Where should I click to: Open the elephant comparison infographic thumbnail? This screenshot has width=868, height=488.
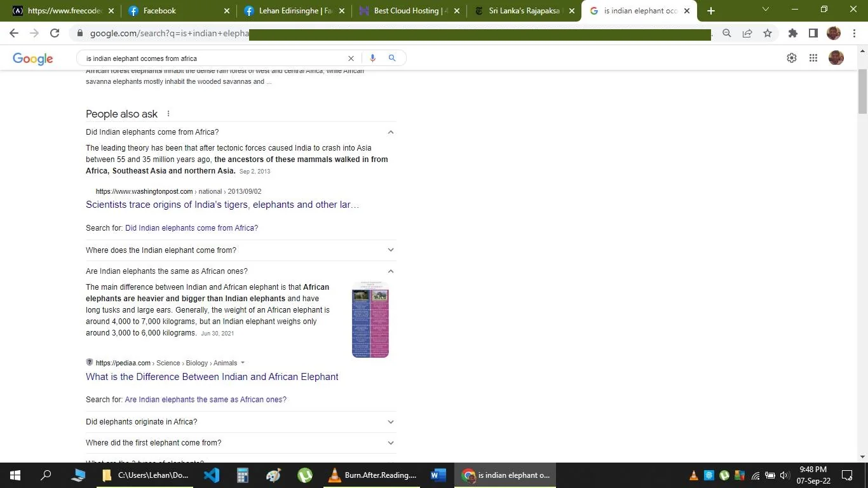pos(370,320)
